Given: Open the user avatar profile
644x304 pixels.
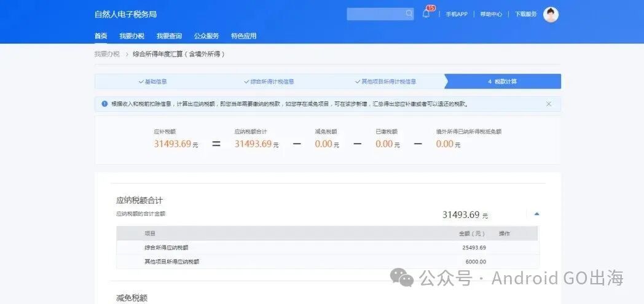Looking at the screenshot, I should tap(551, 14).
